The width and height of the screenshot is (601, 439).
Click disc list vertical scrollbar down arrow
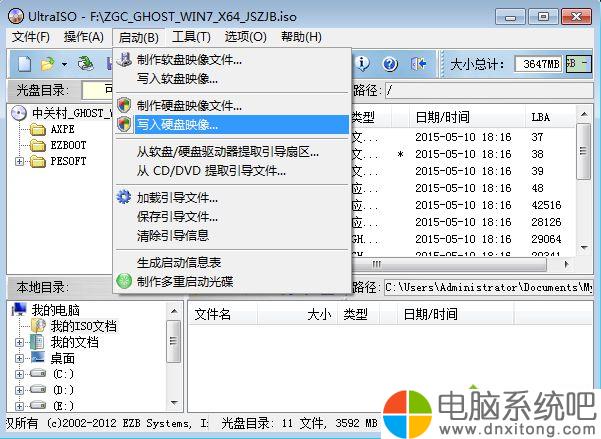tap(584, 248)
